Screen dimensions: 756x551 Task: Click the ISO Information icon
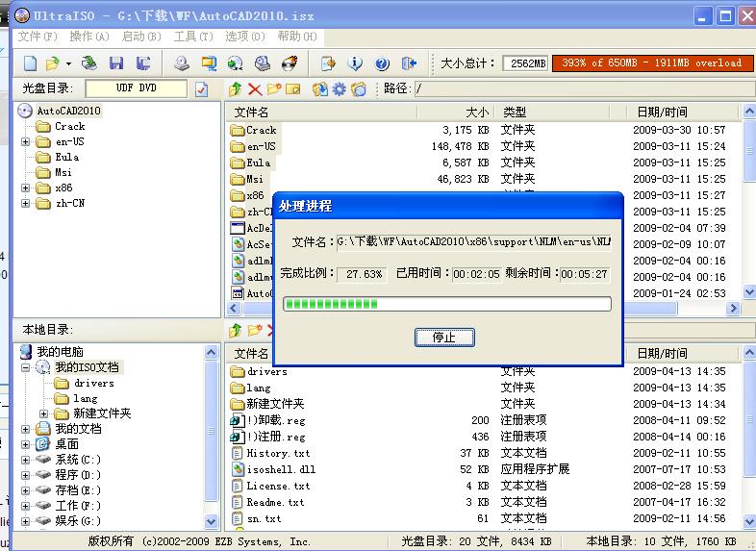coord(355,63)
